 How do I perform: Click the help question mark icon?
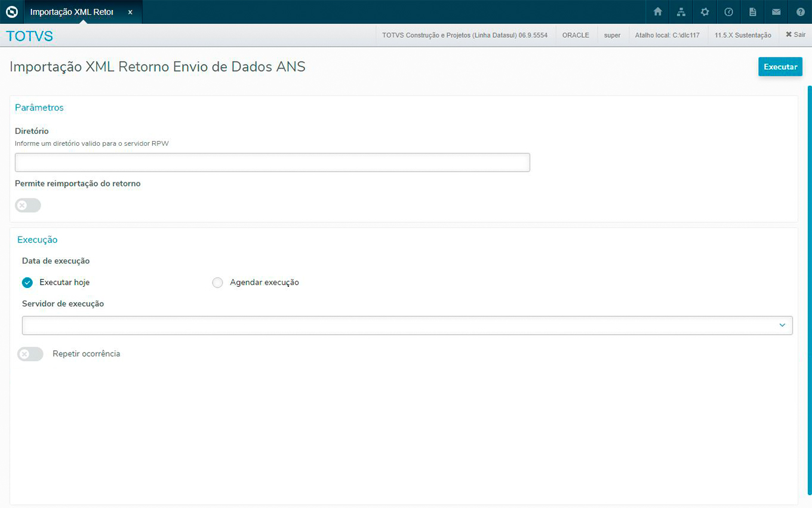pyautogui.click(x=800, y=12)
